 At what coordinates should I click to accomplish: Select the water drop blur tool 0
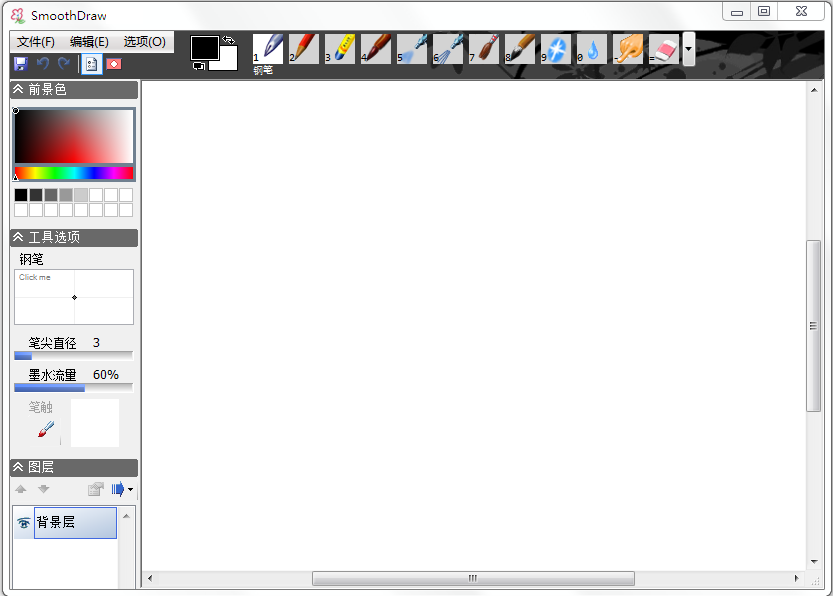coord(592,49)
